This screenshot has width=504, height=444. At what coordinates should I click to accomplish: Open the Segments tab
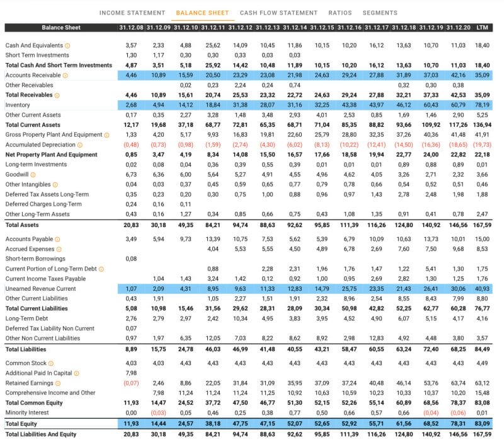tap(380, 13)
